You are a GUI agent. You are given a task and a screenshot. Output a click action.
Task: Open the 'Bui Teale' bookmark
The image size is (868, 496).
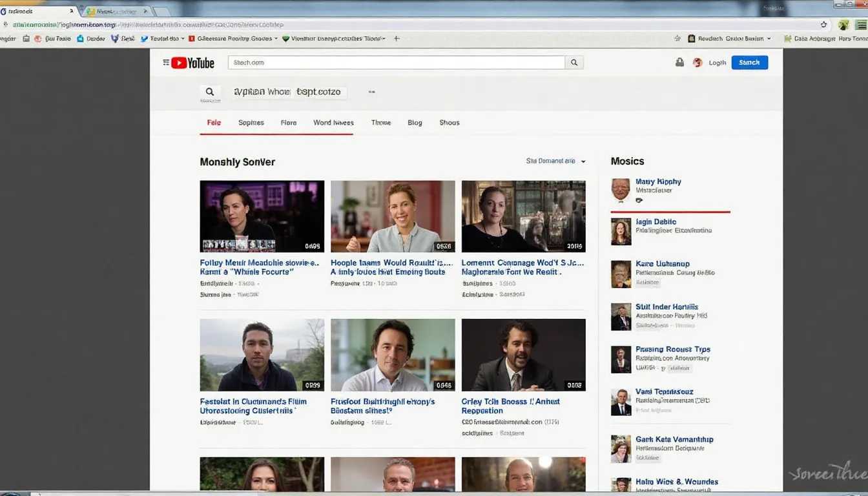coord(52,39)
